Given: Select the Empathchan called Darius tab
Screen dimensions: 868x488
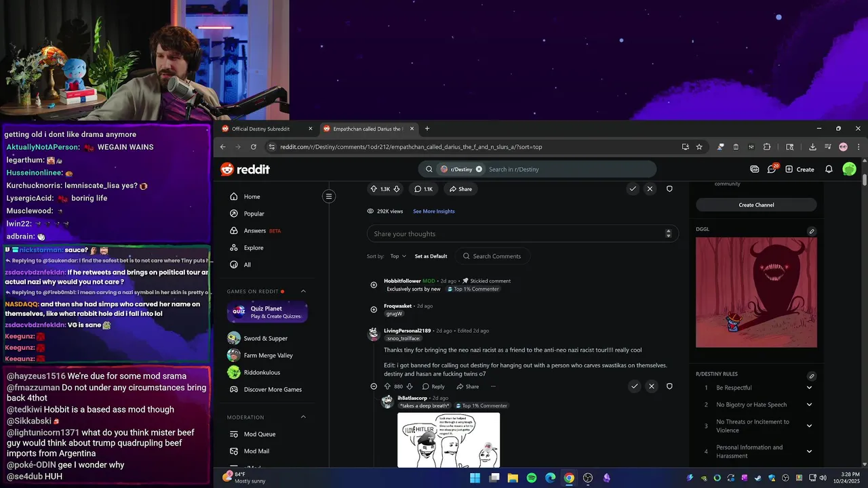Looking at the screenshot, I should pyautogui.click(x=368, y=129).
